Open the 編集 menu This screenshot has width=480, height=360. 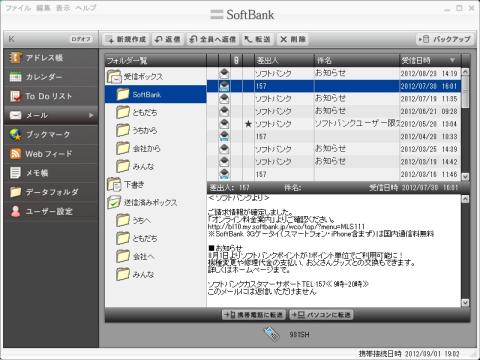coord(43,8)
